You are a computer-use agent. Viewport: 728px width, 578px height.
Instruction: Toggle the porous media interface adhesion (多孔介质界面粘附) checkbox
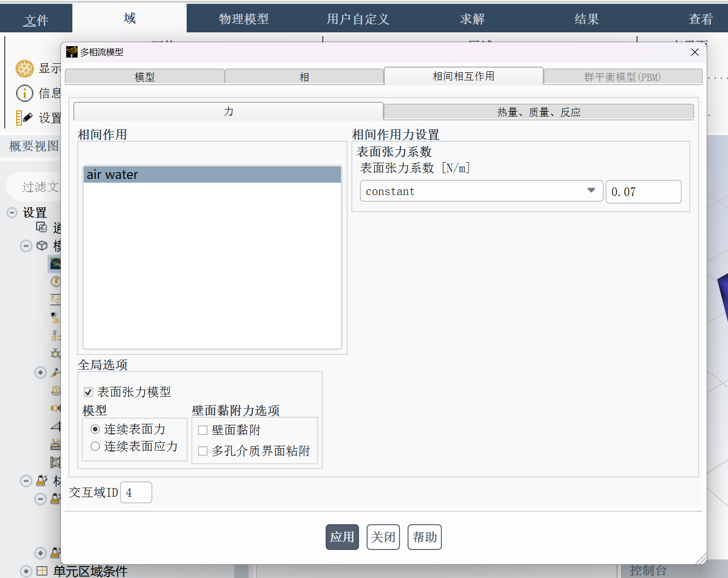pos(203,451)
